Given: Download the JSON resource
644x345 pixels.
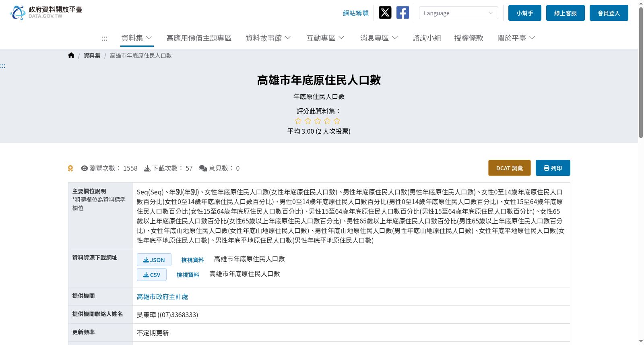Looking at the screenshot, I should click(154, 260).
